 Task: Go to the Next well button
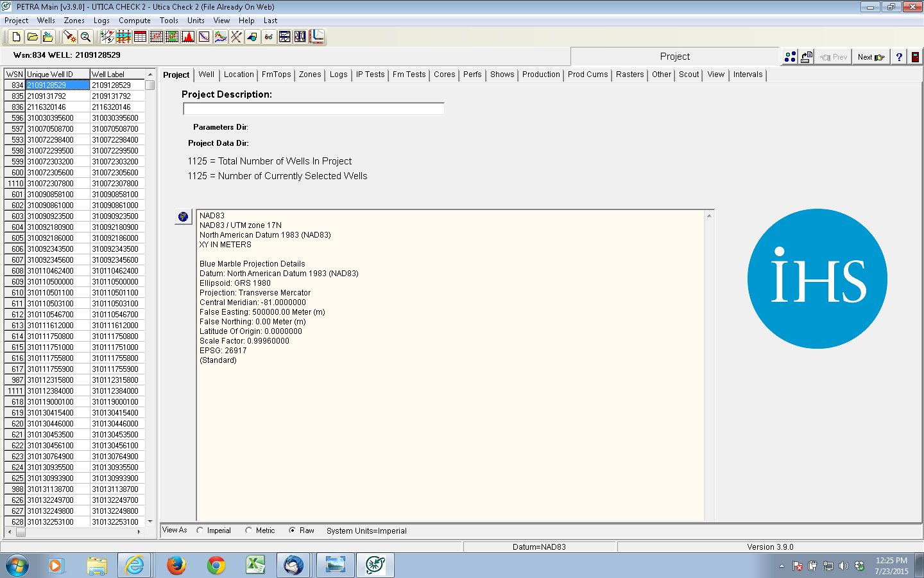[x=871, y=57]
